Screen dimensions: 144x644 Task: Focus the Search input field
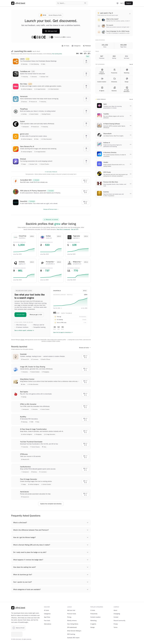click(72, 3)
